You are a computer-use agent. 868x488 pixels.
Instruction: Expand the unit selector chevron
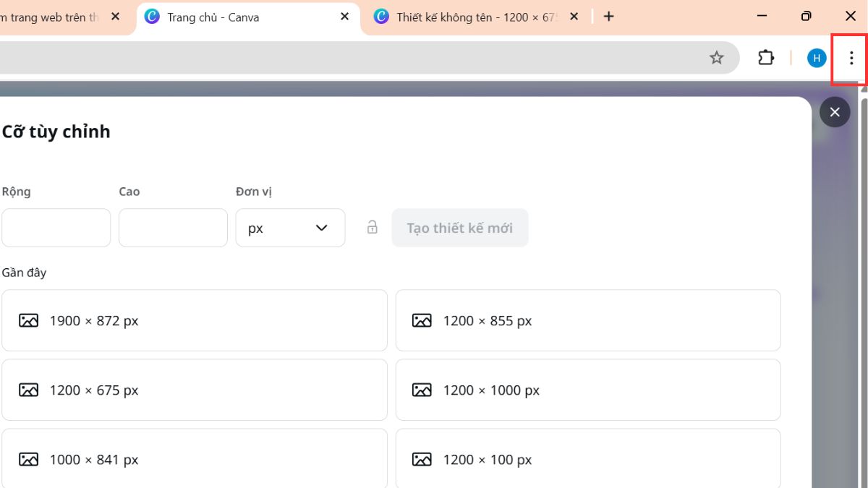click(321, 228)
